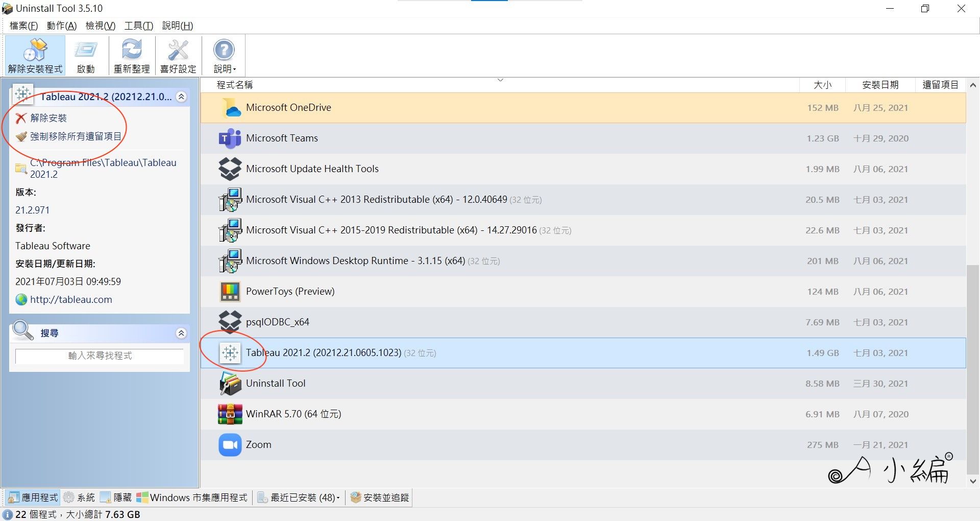Click the Uninstall (解除安裝) link
980x521 pixels.
[x=48, y=118]
